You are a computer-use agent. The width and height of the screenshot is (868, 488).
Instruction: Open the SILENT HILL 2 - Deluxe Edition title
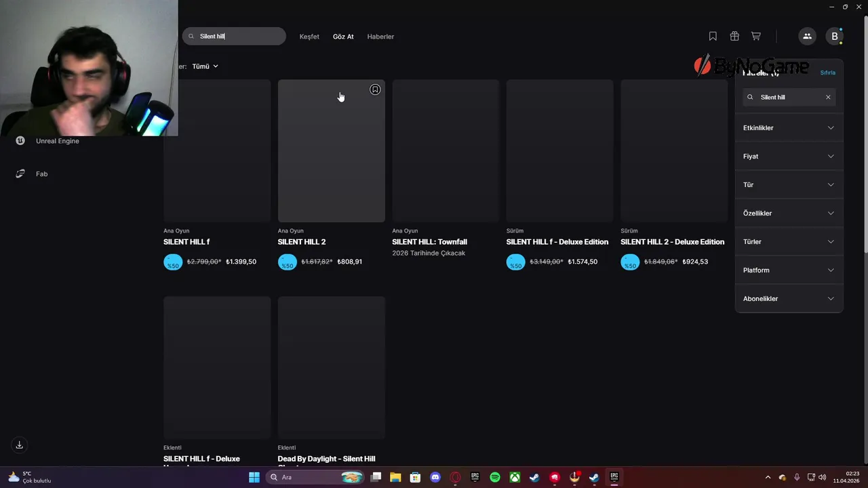672,242
